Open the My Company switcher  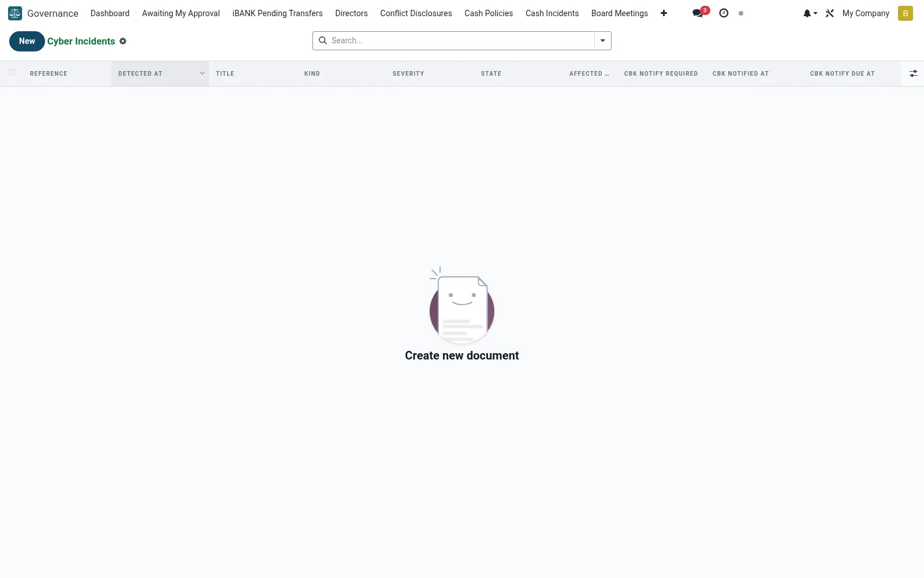(x=865, y=13)
